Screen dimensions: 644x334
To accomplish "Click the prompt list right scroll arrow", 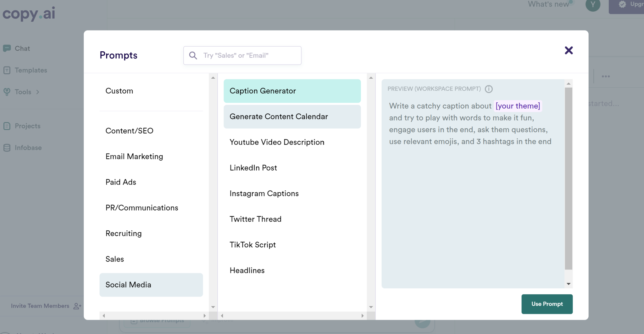I will [362, 315].
